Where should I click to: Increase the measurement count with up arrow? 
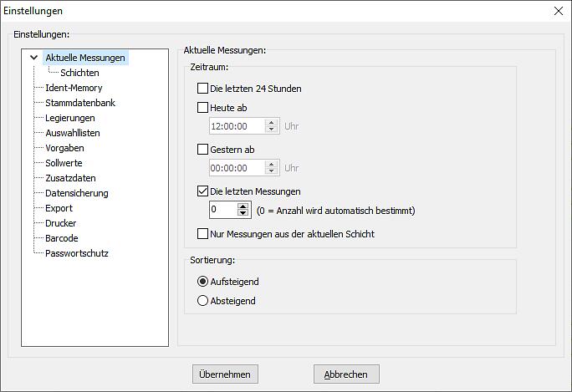(x=243, y=206)
